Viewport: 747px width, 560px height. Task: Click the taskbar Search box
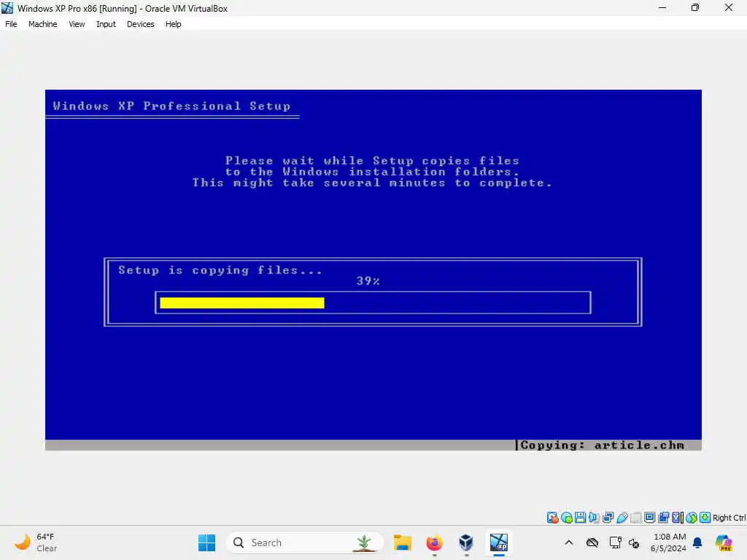pos(305,542)
